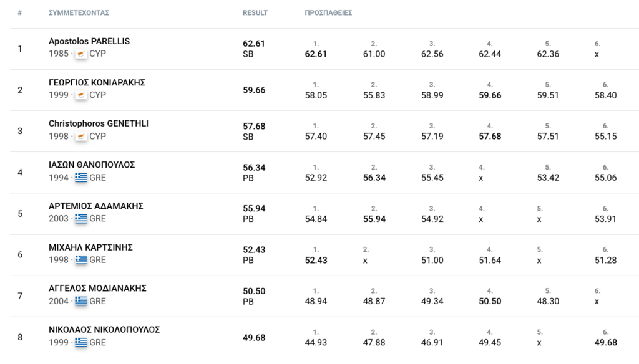This screenshot has width=639, height=364.
Task: Click the Greek flag for ΑΓΓΕΛΟΣ ΜΟΔΙΑΝΑΚΗΣ
Action: tap(81, 301)
